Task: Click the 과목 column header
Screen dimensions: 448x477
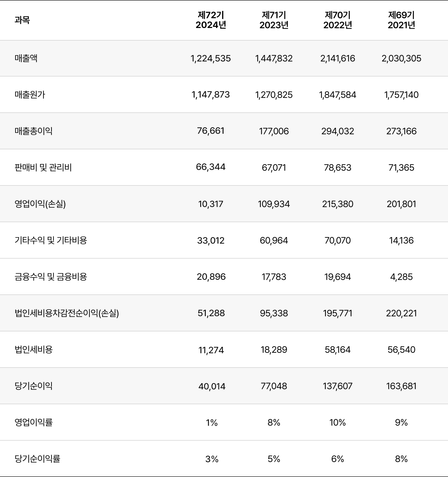Action: pyautogui.click(x=22, y=20)
